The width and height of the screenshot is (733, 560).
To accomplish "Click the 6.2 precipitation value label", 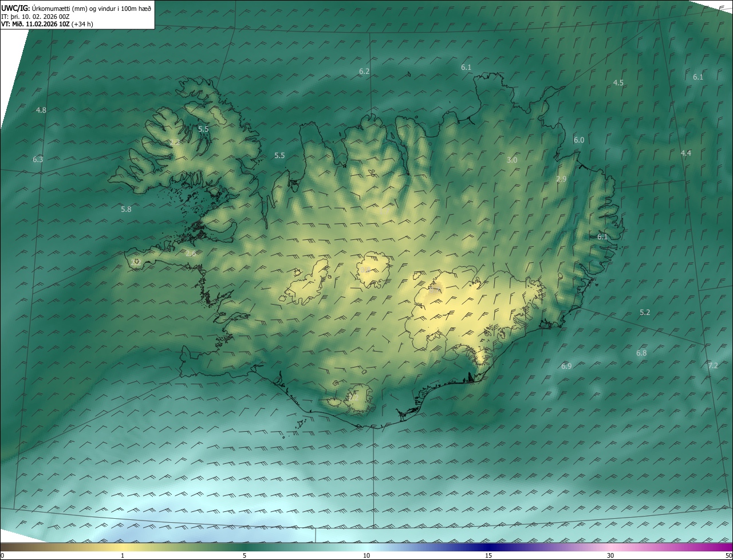I will [x=364, y=72].
